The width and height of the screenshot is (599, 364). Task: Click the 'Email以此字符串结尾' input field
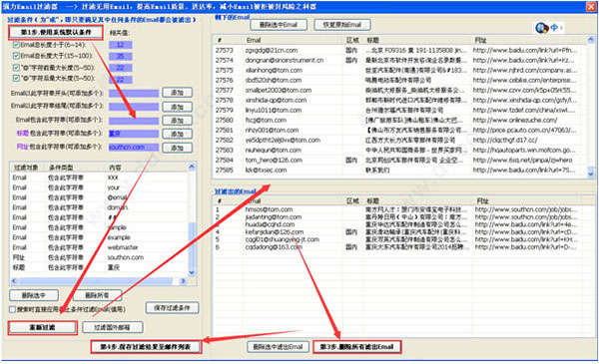click(134, 107)
